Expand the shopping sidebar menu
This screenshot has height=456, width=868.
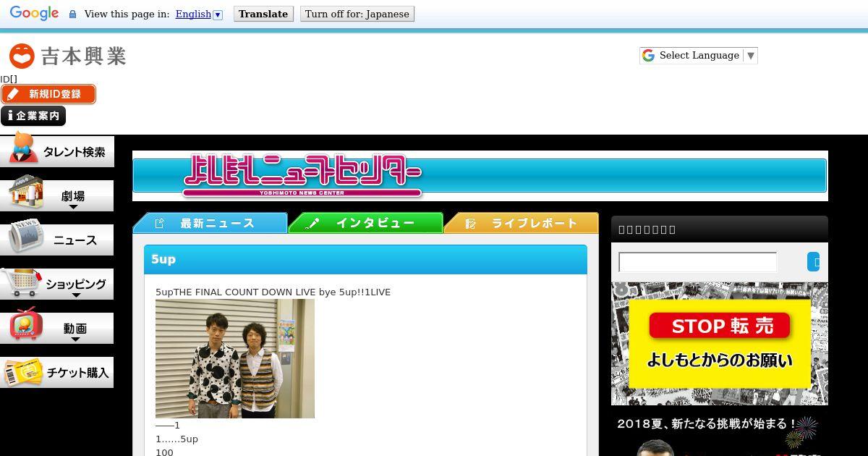[57, 284]
